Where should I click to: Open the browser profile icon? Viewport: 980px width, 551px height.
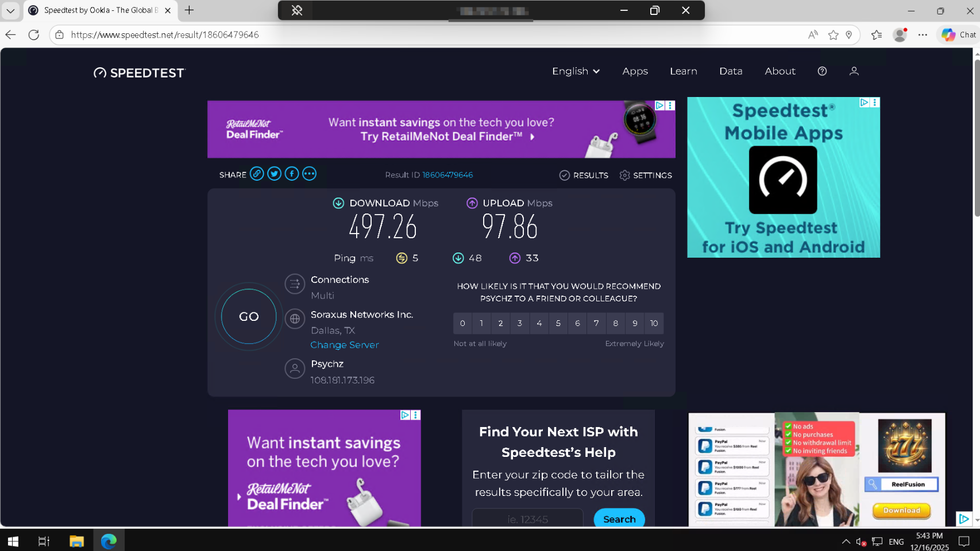900,35
